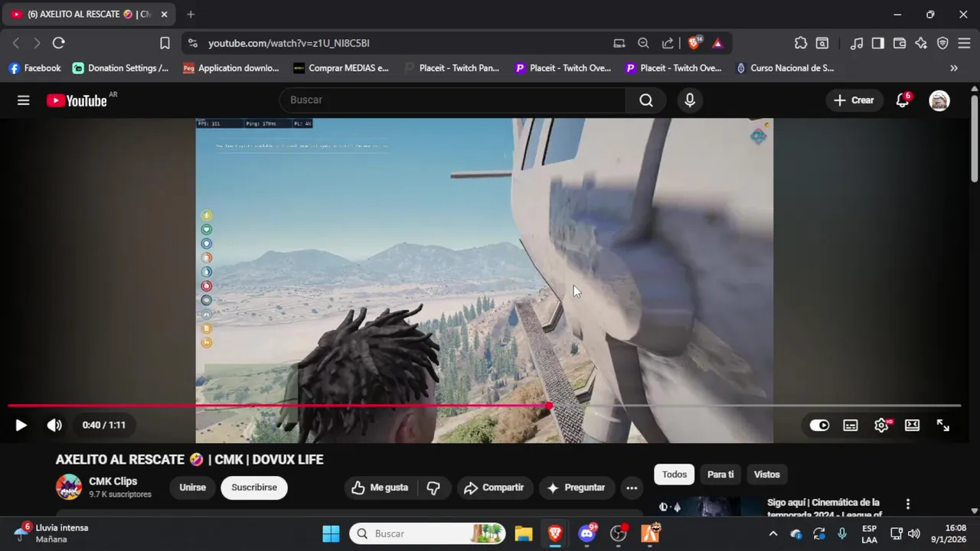Screen dimensions: 980x551
Task: Show hidden system tray icons
Action: [x=773, y=533]
